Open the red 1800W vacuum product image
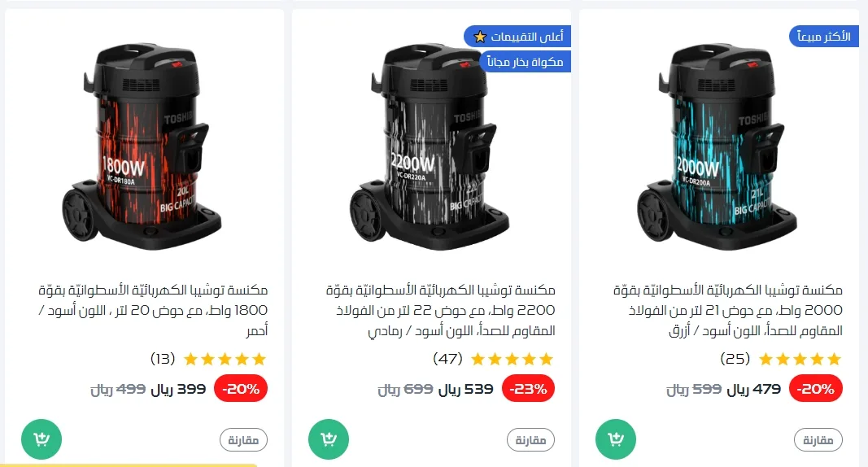Image resolution: width=868 pixels, height=467 pixels. tap(142, 146)
